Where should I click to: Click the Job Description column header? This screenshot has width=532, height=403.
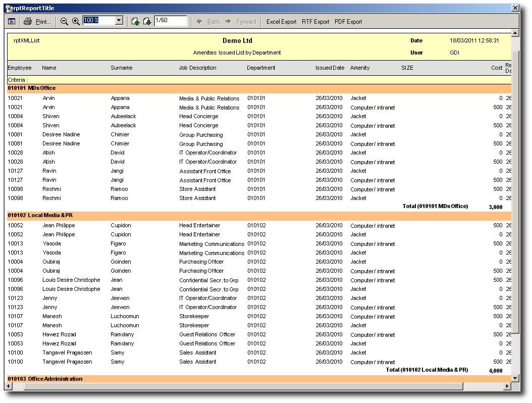click(197, 68)
